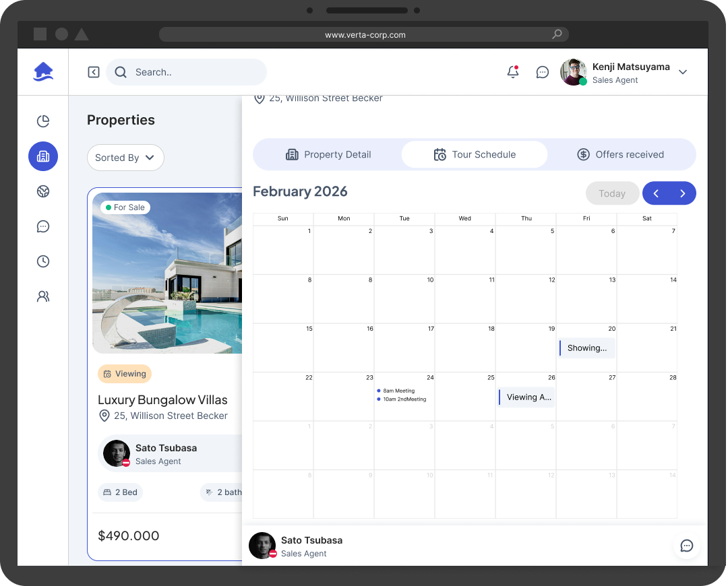728x586 pixels.
Task: Open the dashboard pie chart icon
Action: click(43, 121)
